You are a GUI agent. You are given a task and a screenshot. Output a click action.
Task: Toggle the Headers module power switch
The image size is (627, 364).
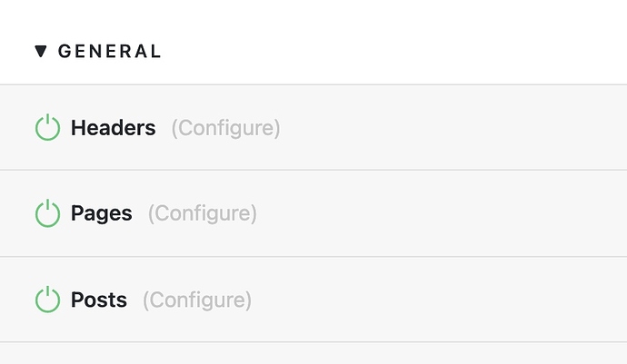[x=47, y=127]
